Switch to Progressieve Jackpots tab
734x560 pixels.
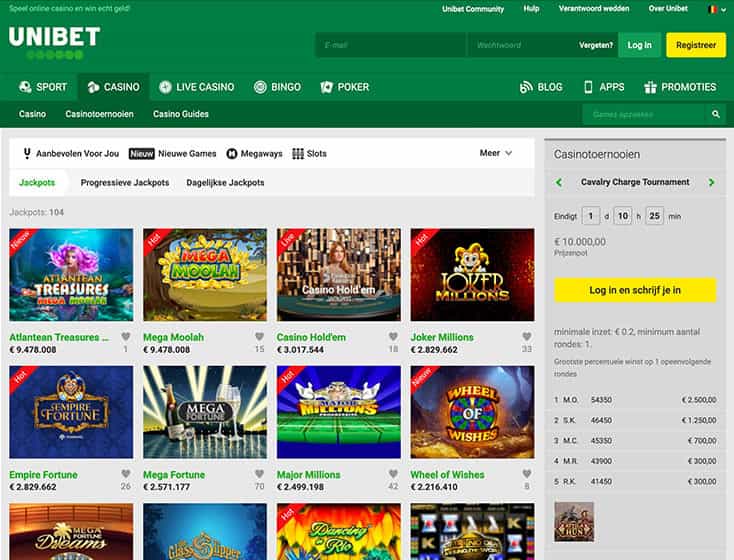coord(125,183)
